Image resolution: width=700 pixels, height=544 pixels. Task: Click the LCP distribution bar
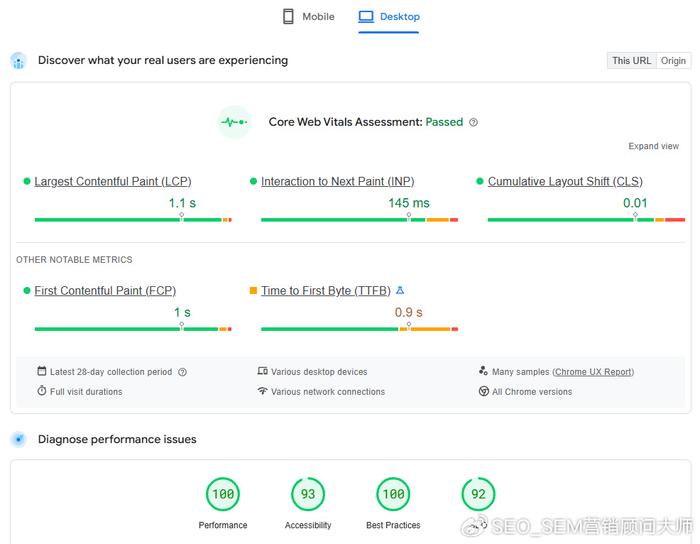click(133, 220)
